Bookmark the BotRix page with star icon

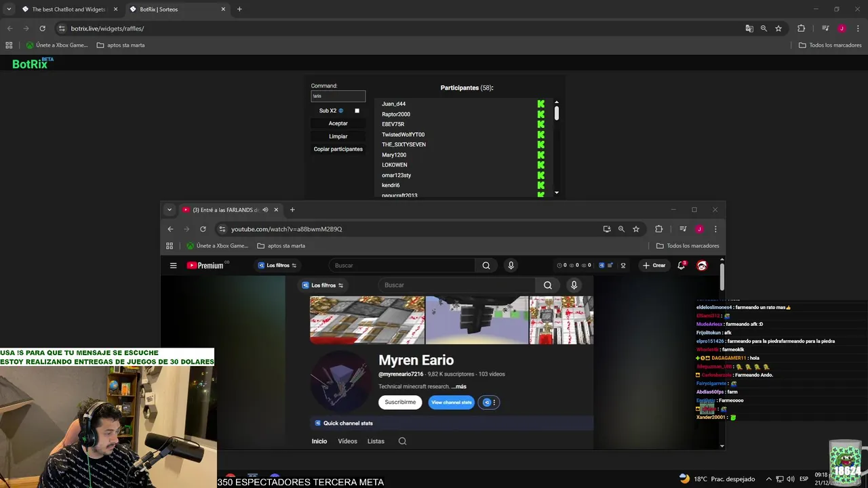pyautogui.click(x=778, y=28)
